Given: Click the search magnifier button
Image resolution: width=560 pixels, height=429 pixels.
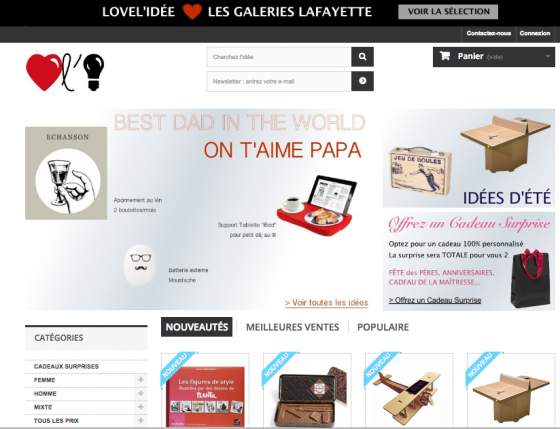Looking at the screenshot, I should point(362,57).
